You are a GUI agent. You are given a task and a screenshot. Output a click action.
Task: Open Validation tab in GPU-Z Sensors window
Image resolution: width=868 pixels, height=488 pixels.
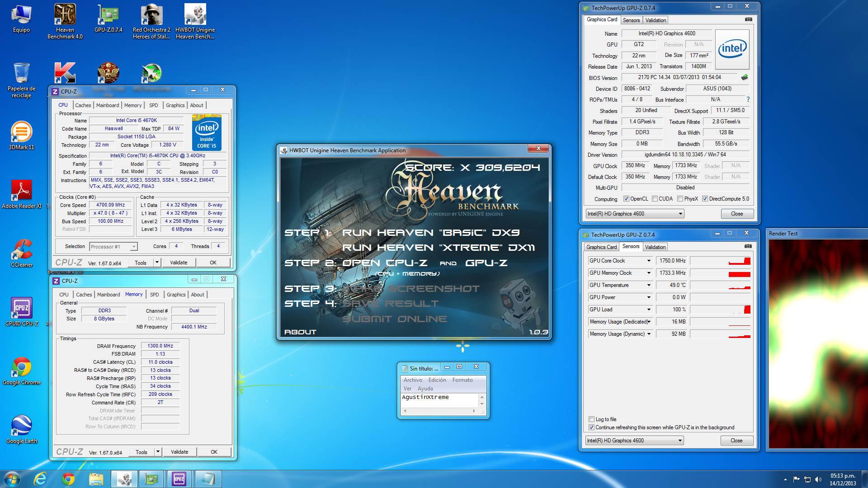coord(655,247)
